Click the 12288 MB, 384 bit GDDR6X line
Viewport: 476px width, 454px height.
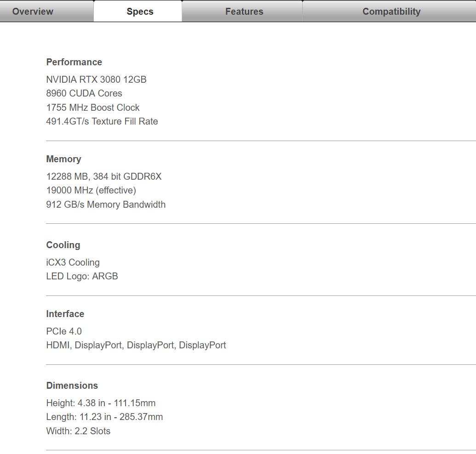coord(104,176)
